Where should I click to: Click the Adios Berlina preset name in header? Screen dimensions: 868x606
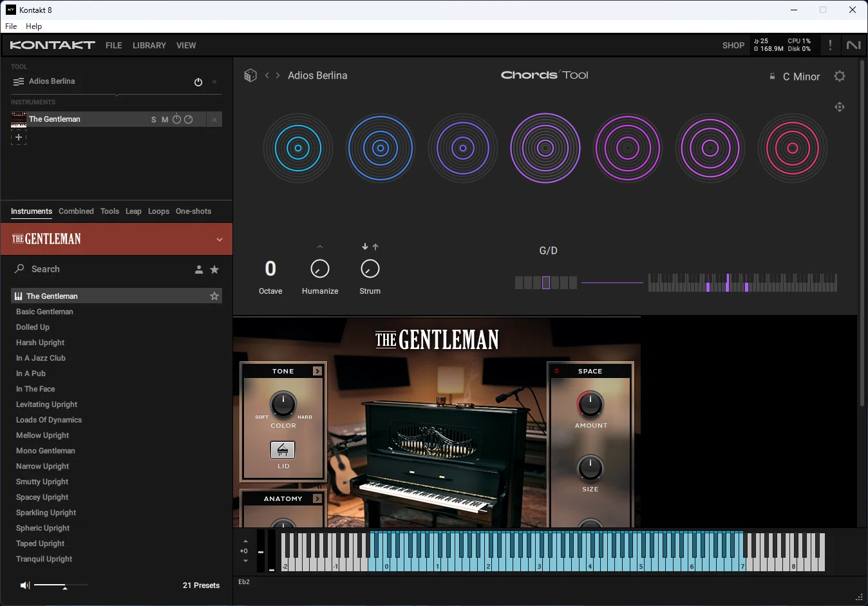tap(317, 75)
